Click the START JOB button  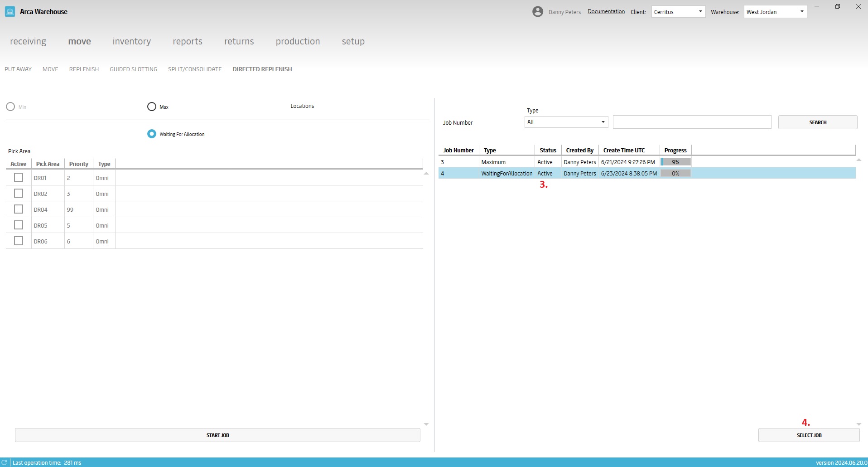(217, 435)
